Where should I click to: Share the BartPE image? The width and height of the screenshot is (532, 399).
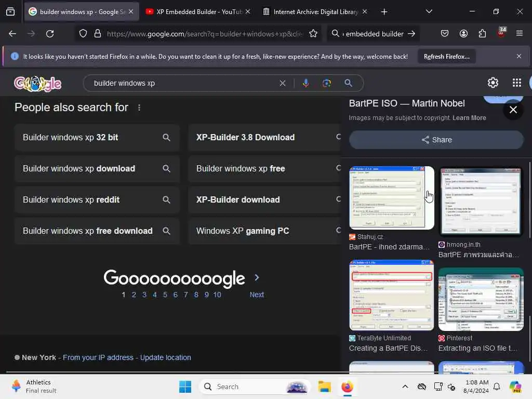coord(436,140)
